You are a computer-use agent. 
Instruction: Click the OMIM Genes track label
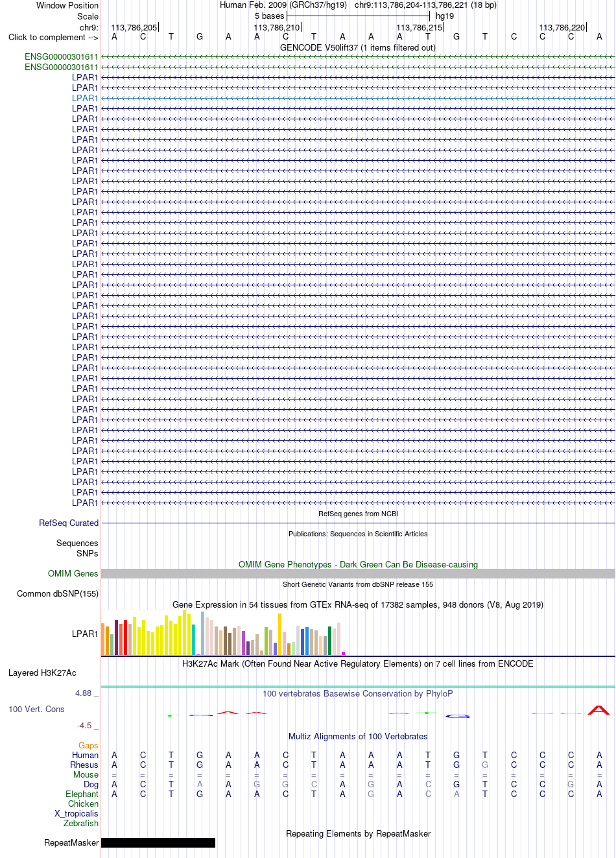73,573
